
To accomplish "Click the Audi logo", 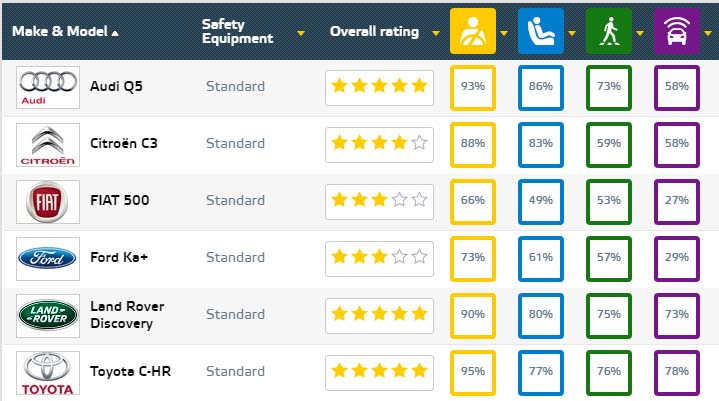I will 47,87.
